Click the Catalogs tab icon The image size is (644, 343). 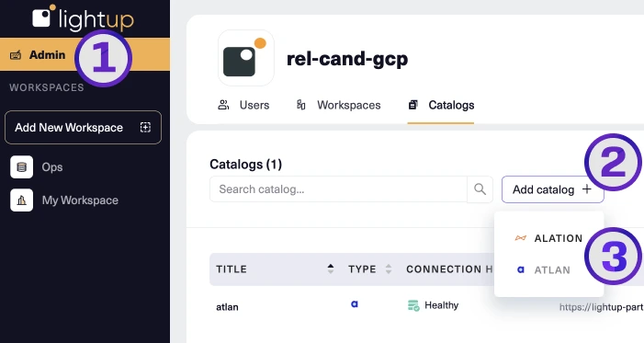pyautogui.click(x=413, y=105)
